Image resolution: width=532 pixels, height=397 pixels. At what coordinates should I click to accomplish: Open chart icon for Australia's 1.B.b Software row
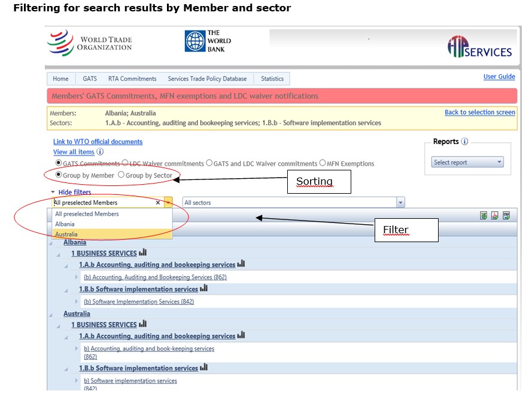[203, 367]
